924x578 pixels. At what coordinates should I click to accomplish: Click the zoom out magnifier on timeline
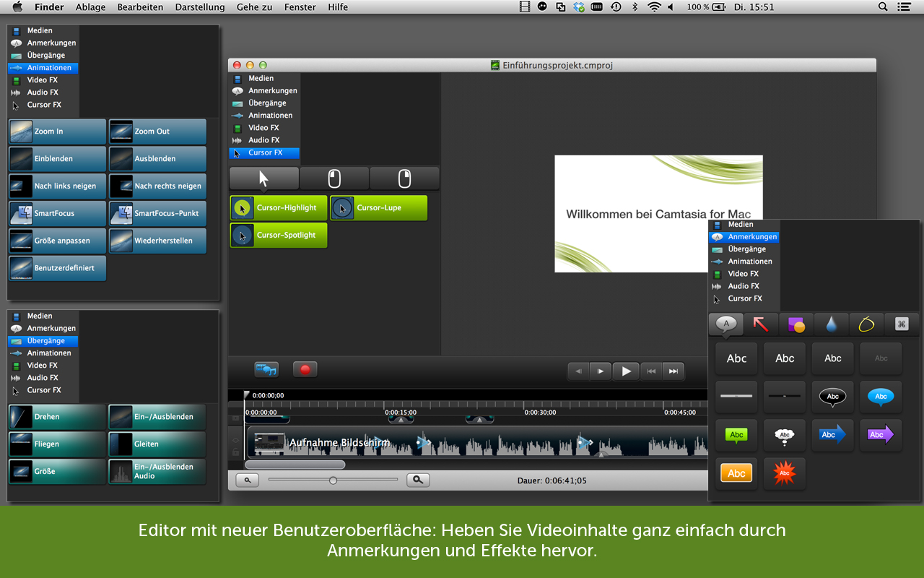click(247, 480)
